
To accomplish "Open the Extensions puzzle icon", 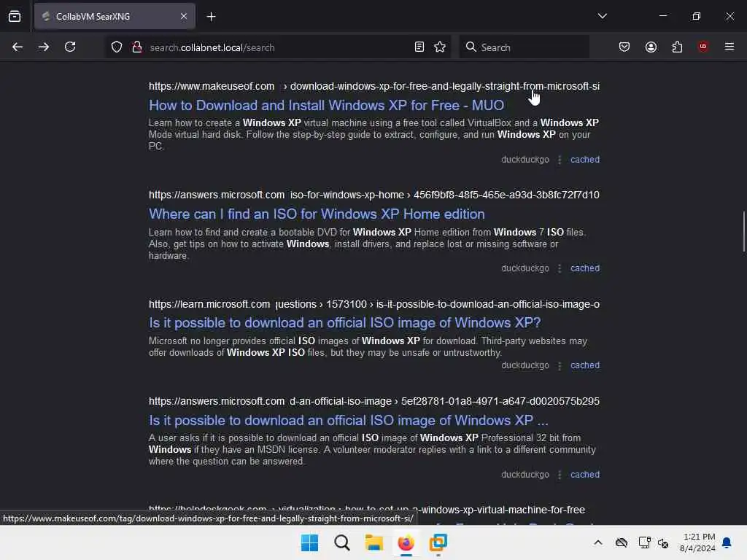I will click(x=677, y=47).
